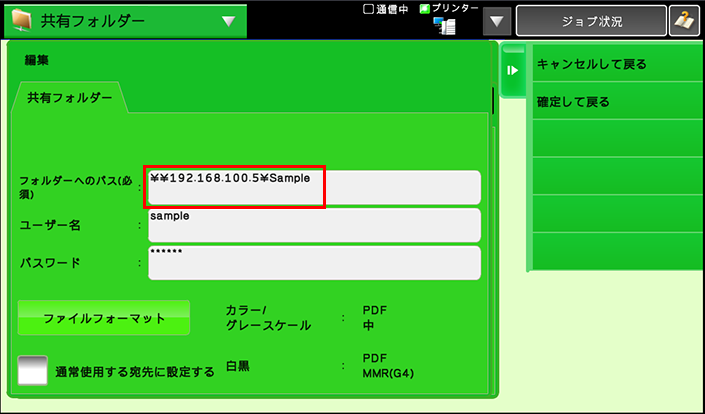Choose キャンセルして戻る in action panel
Image resolution: width=705 pixels, height=414 pixels.
point(613,64)
